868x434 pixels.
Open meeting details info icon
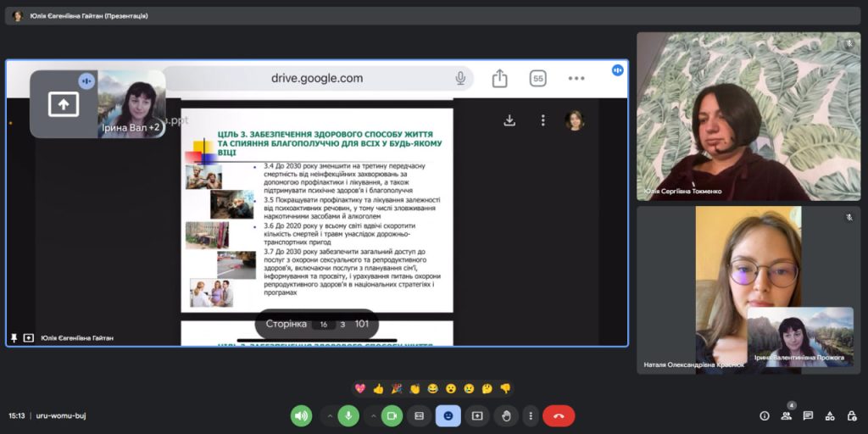coord(764,415)
